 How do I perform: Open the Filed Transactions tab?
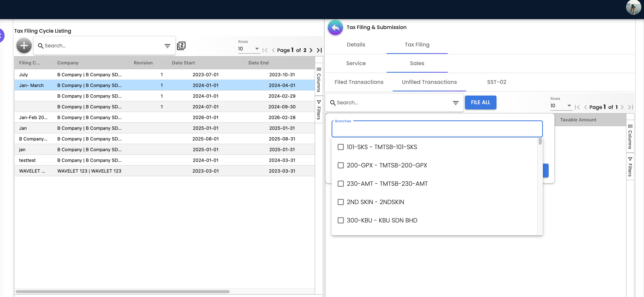pyautogui.click(x=359, y=82)
